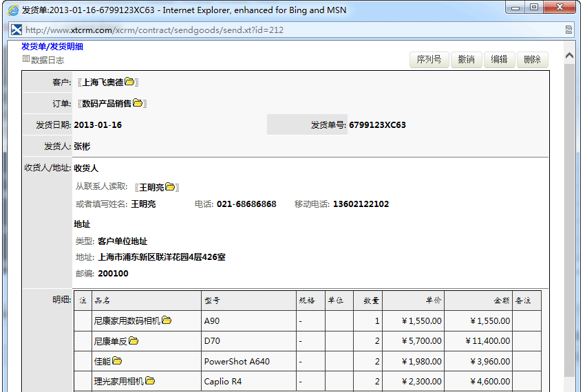The image size is (585, 392).
Task: Click shipping date 2013-01-16
Action: (x=98, y=125)
